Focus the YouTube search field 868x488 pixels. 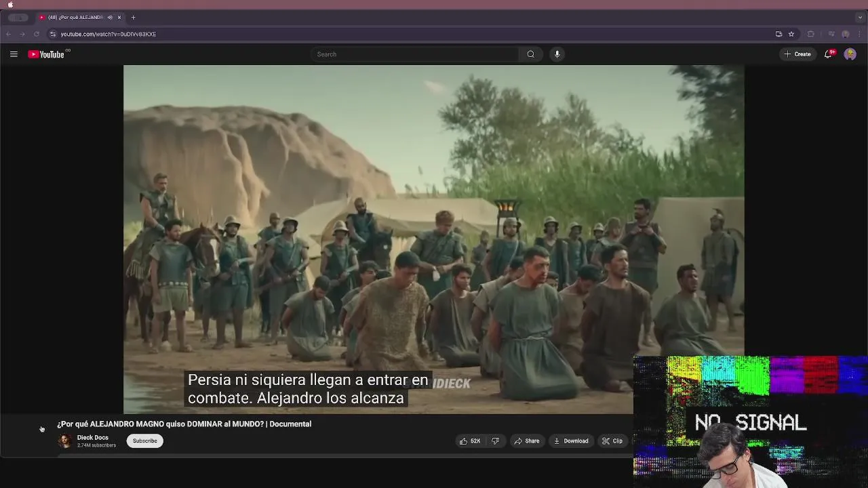tap(415, 54)
